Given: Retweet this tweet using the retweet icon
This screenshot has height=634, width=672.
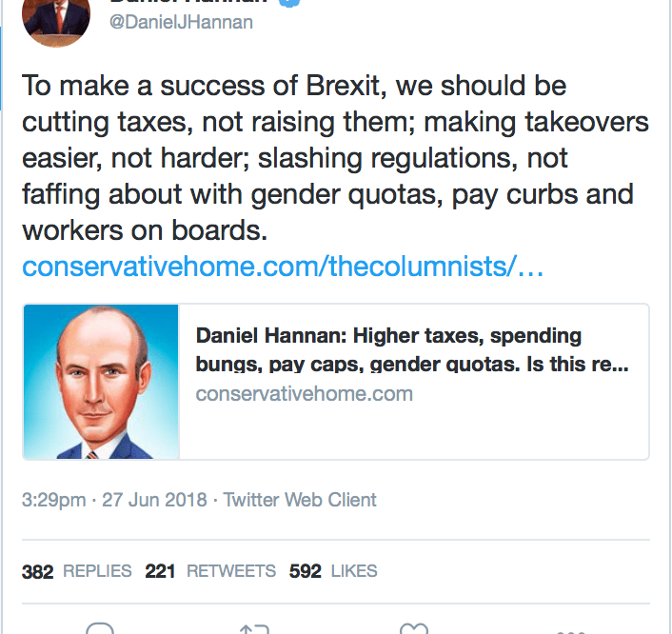Looking at the screenshot, I should pyautogui.click(x=254, y=628).
